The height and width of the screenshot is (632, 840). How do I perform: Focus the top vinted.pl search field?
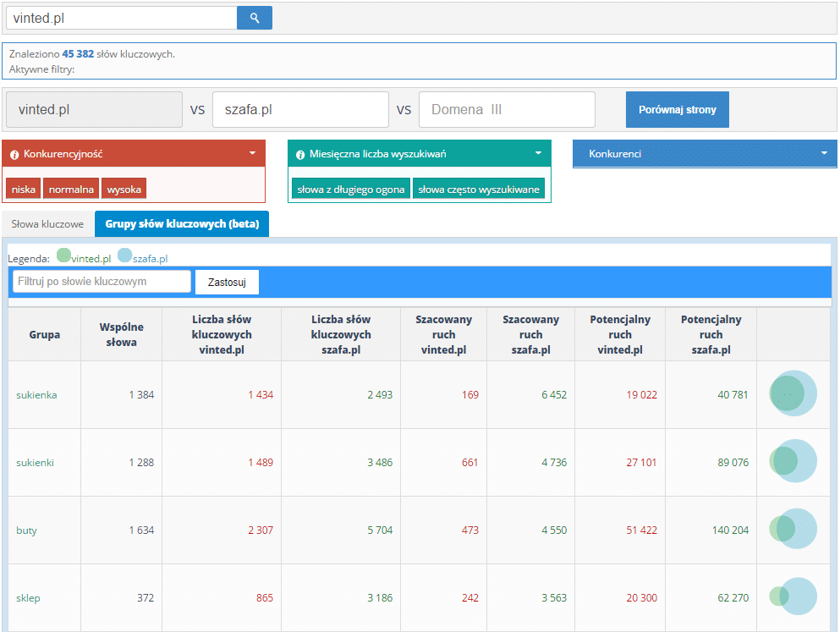[122, 19]
